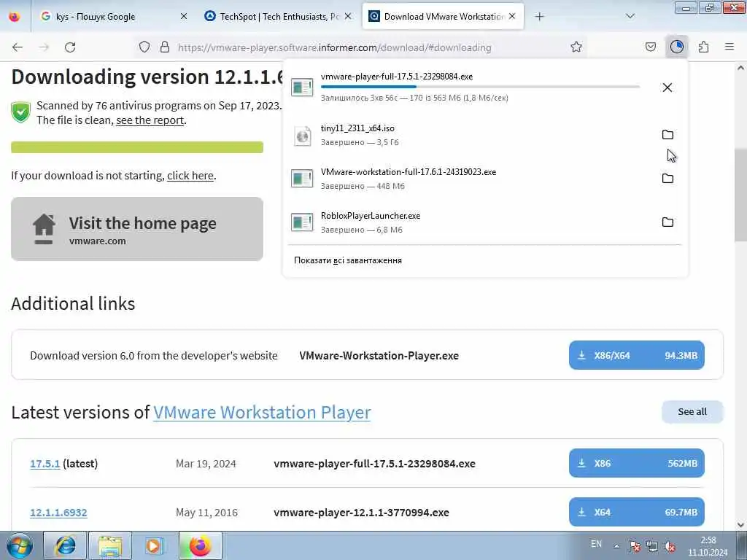Click the EN language indicator
Screen dimensions: 747x560
click(596, 544)
